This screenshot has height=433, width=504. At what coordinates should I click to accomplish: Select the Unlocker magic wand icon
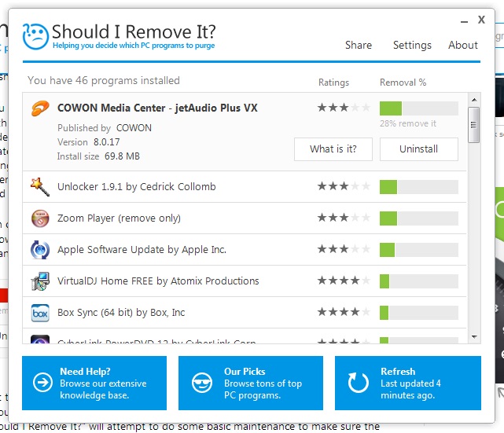pos(40,187)
